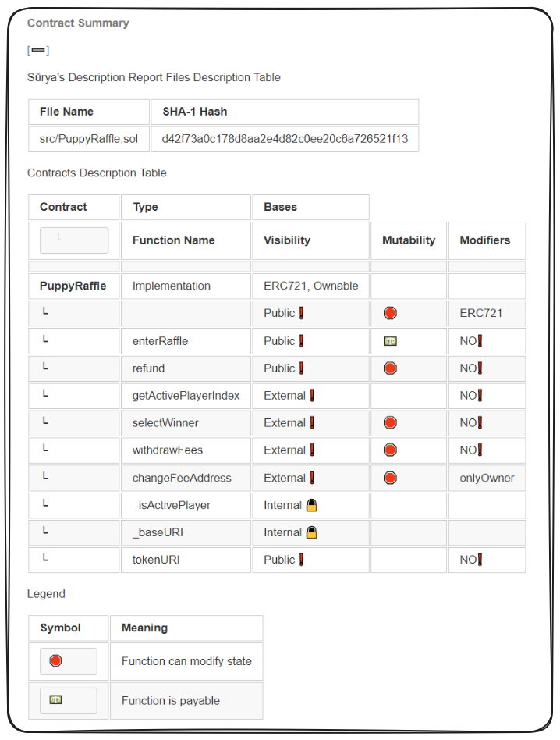Click the lock icon beside _isActivePlayer Internal
Screen dimensions: 560x740
tap(311, 505)
